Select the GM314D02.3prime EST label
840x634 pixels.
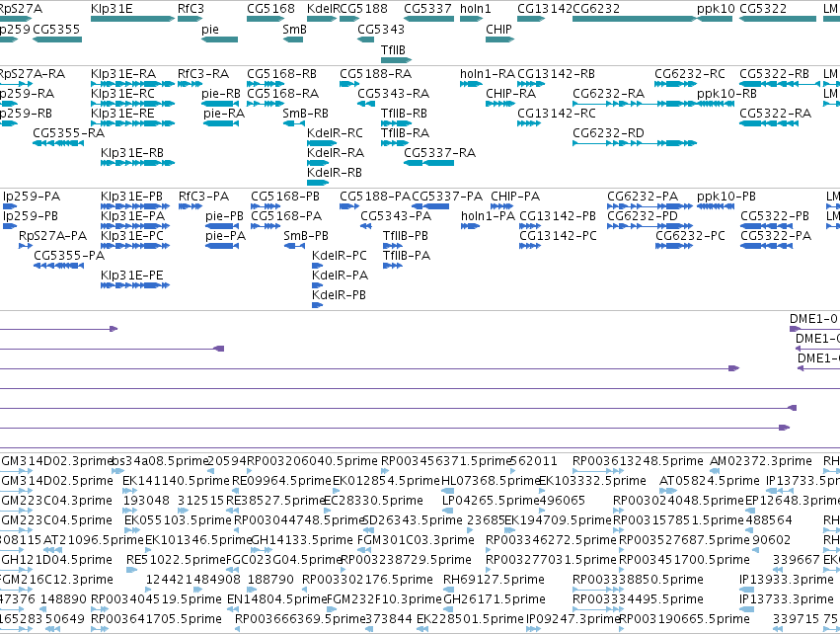click(x=57, y=461)
